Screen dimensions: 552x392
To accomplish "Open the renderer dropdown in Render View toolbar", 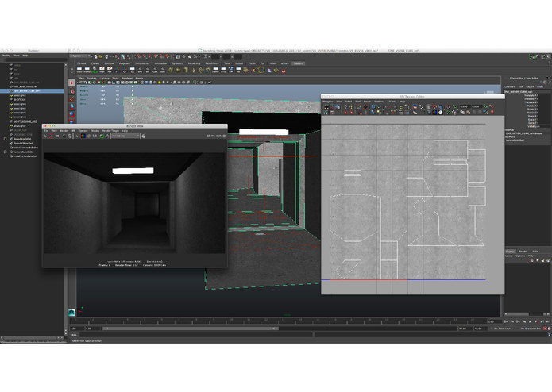I will pyautogui.click(x=125, y=136).
